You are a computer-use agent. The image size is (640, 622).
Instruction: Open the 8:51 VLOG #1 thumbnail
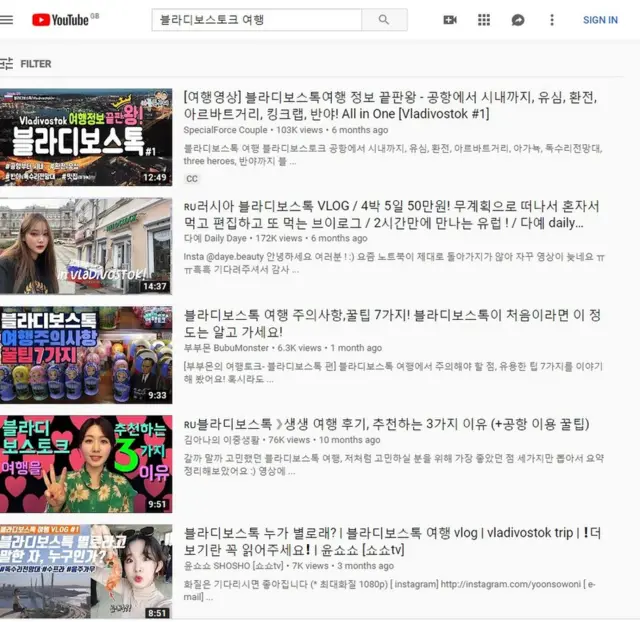click(x=86, y=572)
